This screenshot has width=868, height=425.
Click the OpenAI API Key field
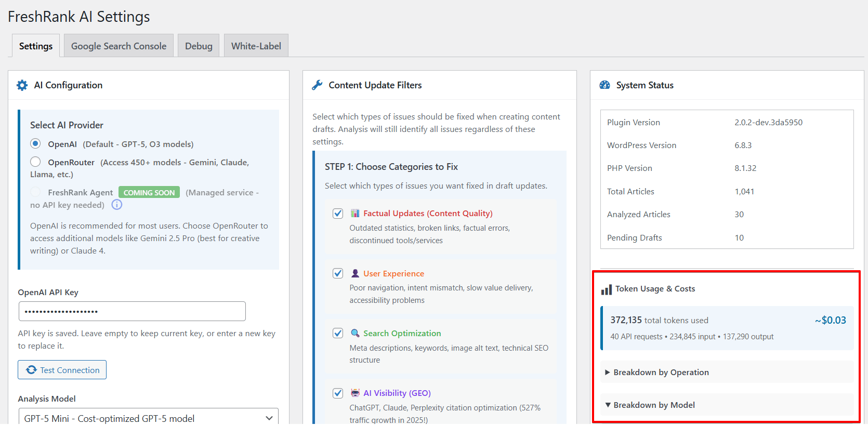132,311
